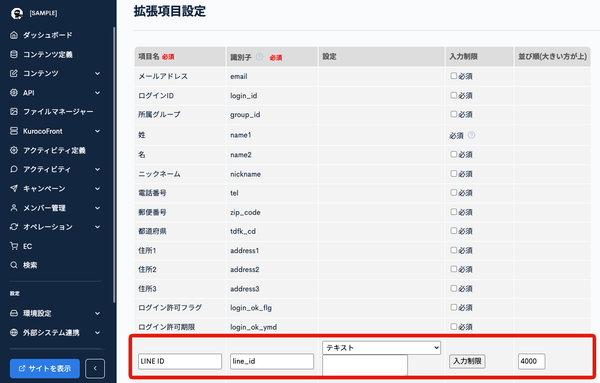This screenshot has height=383, width=600.
Task: Toggle 必須 checkbox for 電話番号
Action: click(x=453, y=192)
